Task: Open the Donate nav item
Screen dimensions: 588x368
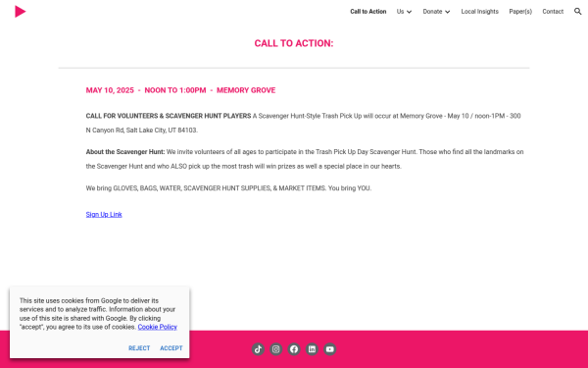Action: point(432,12)
